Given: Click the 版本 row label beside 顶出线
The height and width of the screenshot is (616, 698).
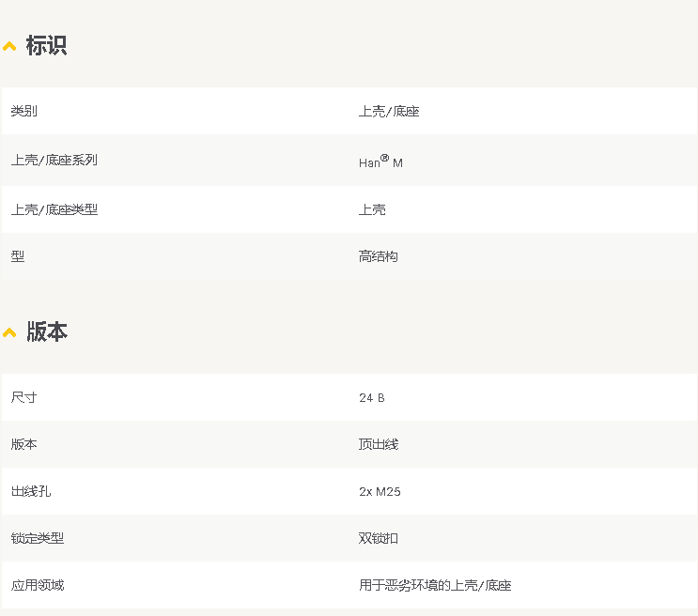Looking at the screenshot, I should 24,444.
